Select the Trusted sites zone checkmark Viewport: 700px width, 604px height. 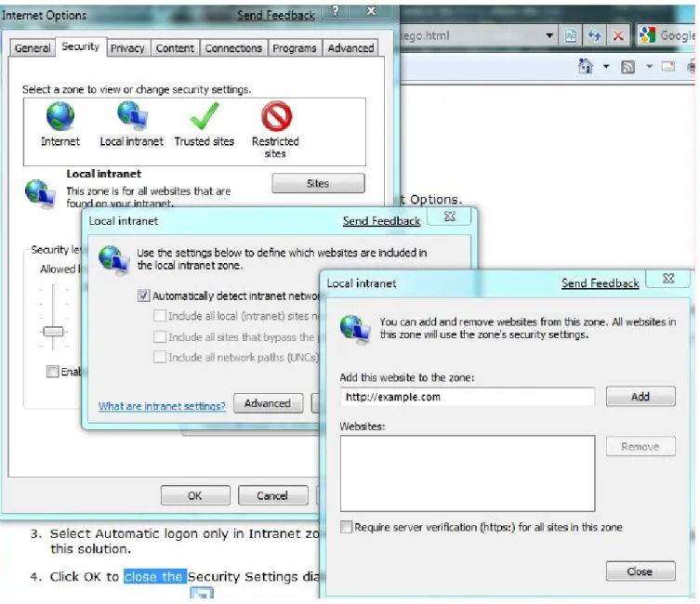205,115
